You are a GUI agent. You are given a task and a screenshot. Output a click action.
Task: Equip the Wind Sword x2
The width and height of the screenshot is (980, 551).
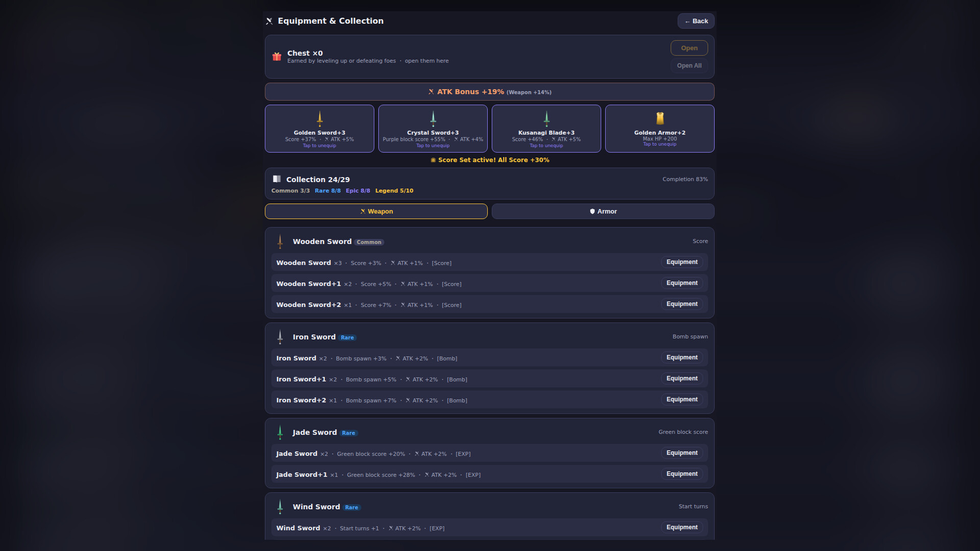tap(682, 528)
